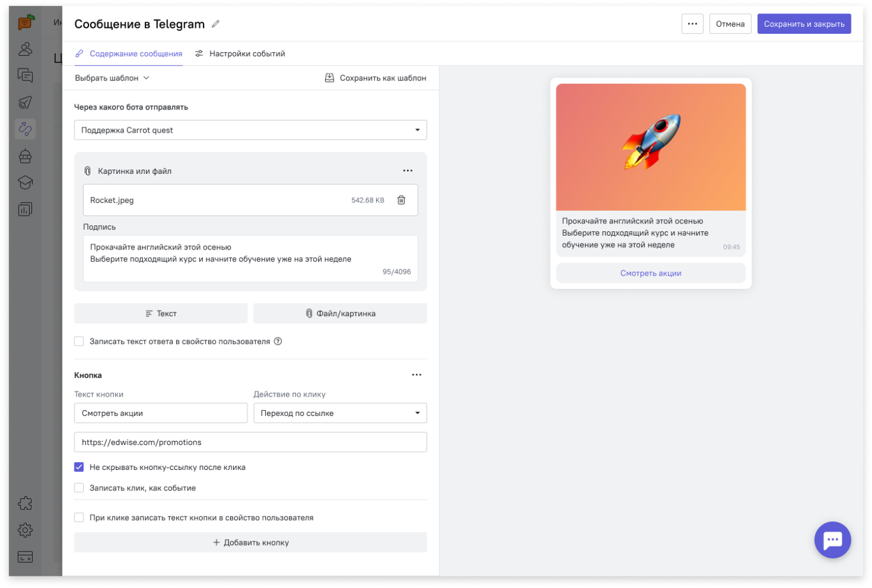This screenshot has width=872, height=588.
Task: Check При клике записать текст кнопки
Action: point(79,517)
